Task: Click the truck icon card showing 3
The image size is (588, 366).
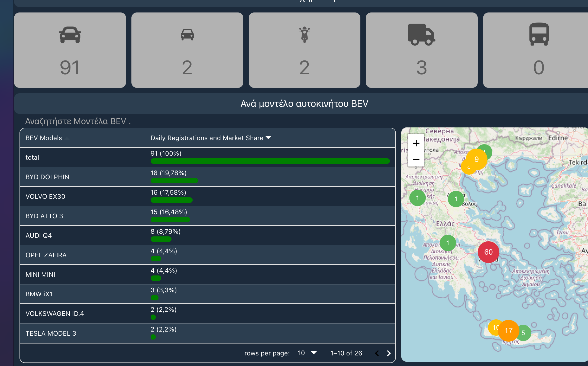Action: tap(422, 50)
